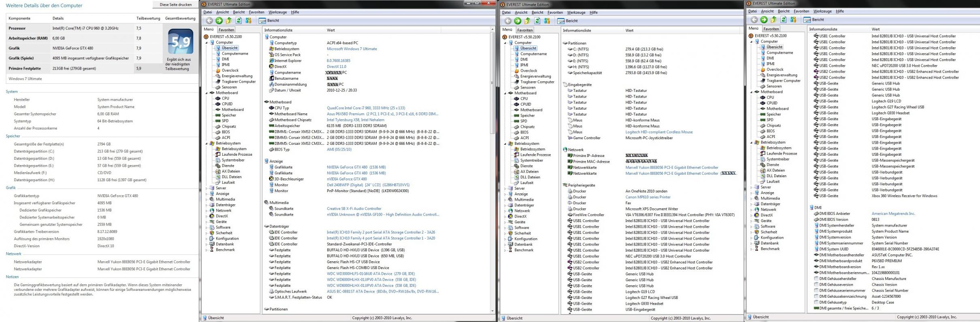Click Refresh icon in left EVEREST toolbar
The image size is (980, 322).
coord(239,21)
